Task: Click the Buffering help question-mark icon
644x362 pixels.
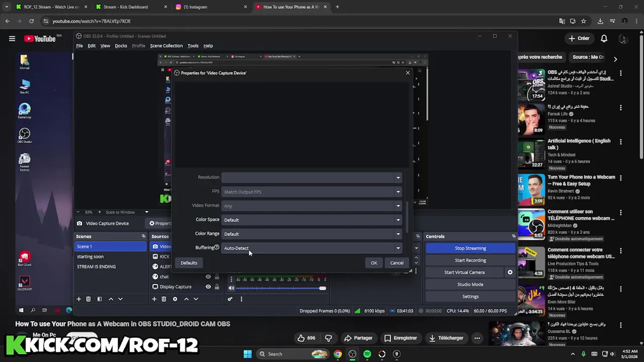Action: [217, 247]
